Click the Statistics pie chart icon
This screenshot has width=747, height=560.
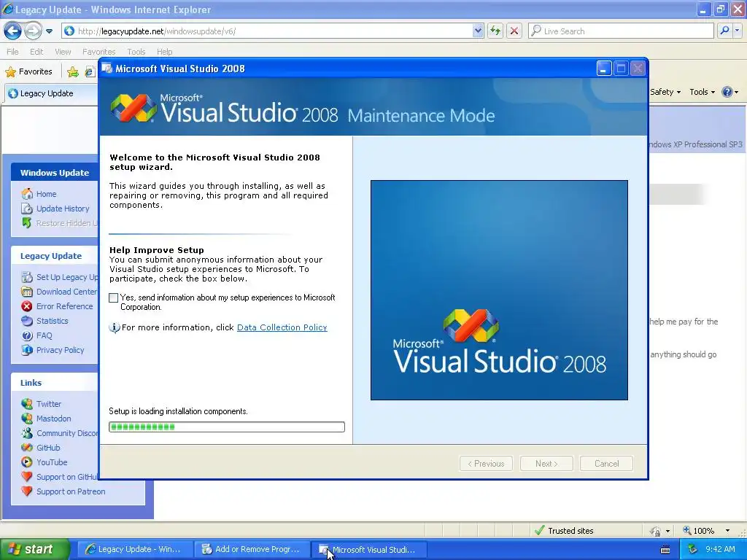pyautogui.click(x=27, y=321)
